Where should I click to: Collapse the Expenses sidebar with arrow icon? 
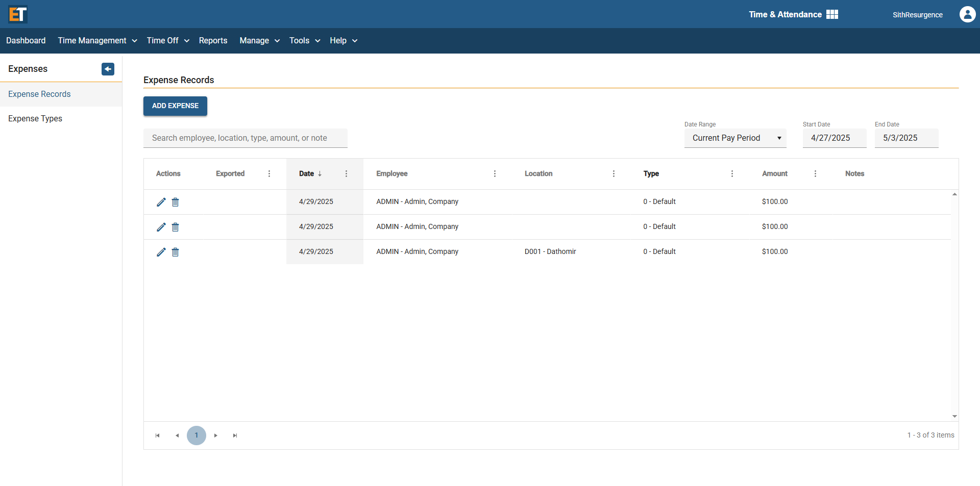pos(108,69)
